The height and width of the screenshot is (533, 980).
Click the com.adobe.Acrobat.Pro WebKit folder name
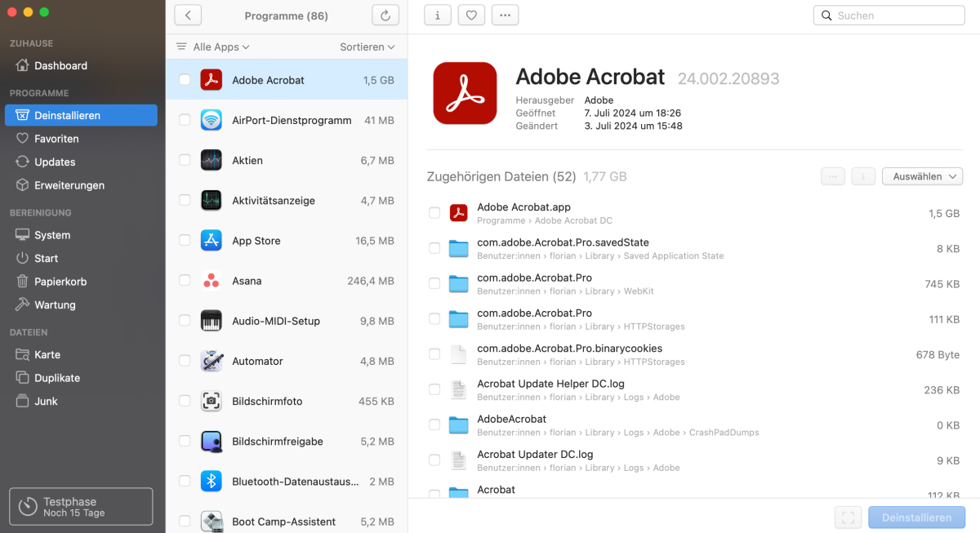535,278
